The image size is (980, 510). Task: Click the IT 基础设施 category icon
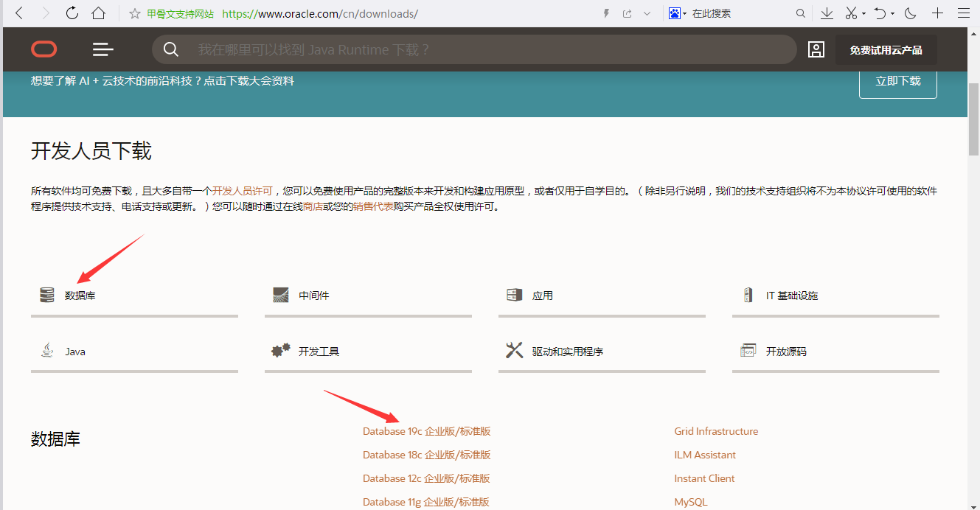(748, 294)
